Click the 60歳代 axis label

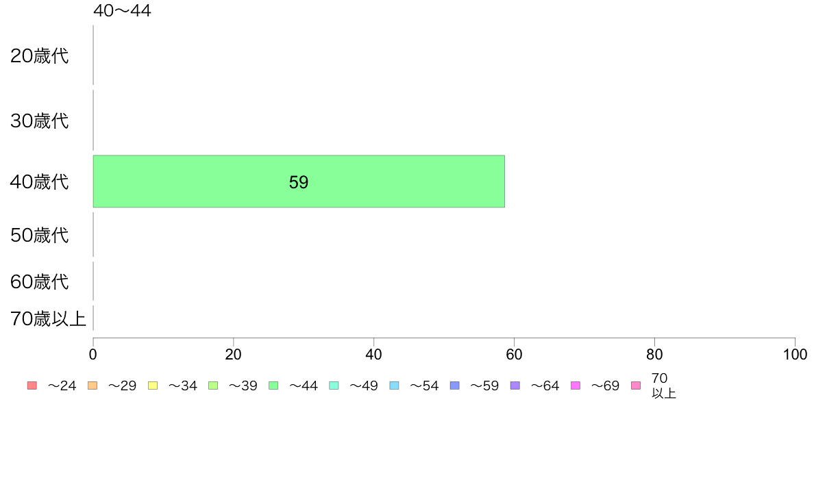[x=40, y=282]
